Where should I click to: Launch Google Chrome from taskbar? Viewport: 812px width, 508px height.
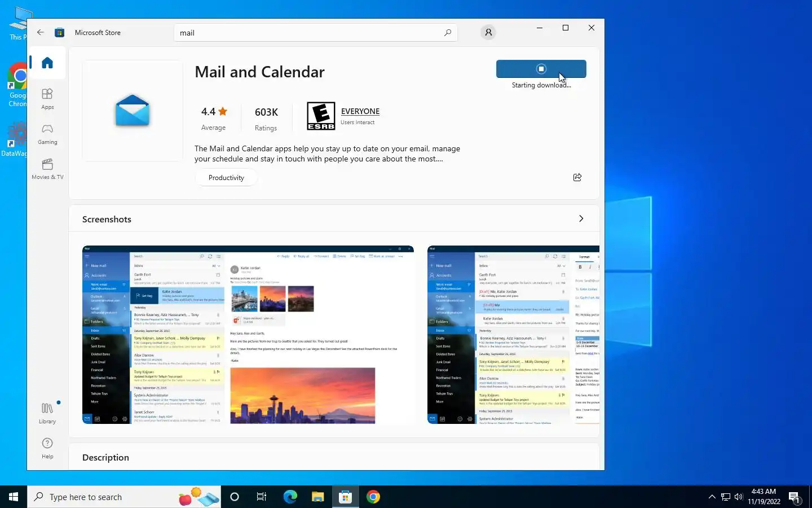[x=373, y=497]
